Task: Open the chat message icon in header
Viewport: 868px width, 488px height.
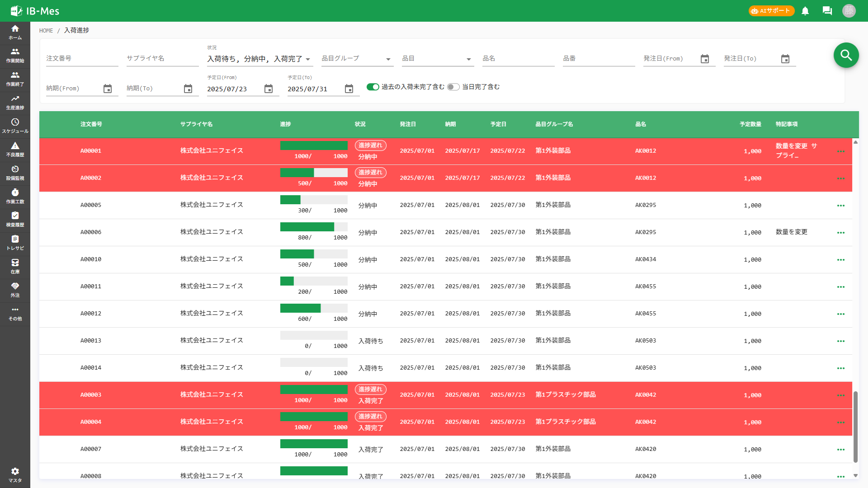Action: tap(827, 11)
